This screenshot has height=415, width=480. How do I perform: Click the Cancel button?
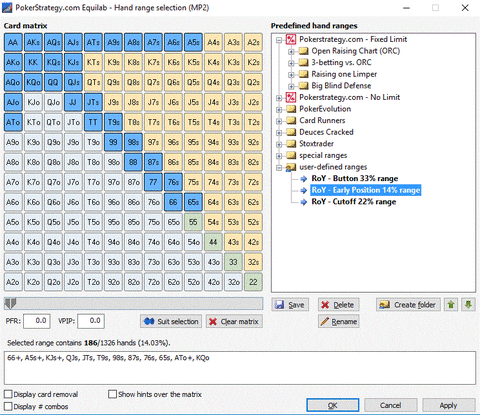pyautogui.click(x=391, y=405)
